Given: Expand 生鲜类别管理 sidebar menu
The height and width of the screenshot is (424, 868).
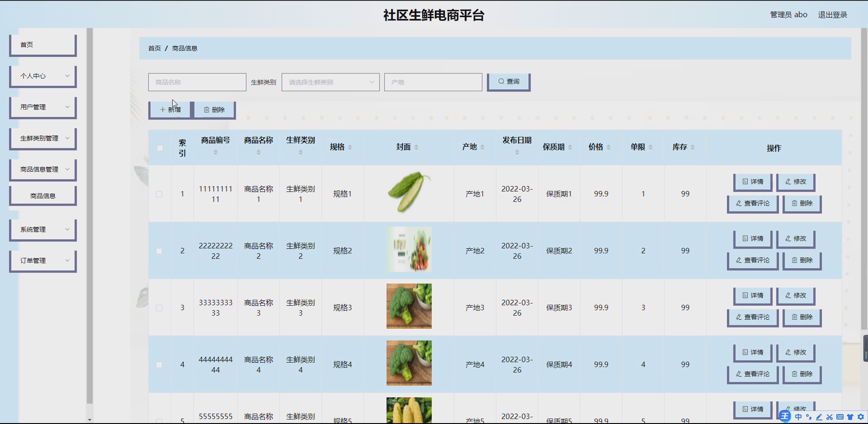Looking at the screenshot, I should [43, 139].
